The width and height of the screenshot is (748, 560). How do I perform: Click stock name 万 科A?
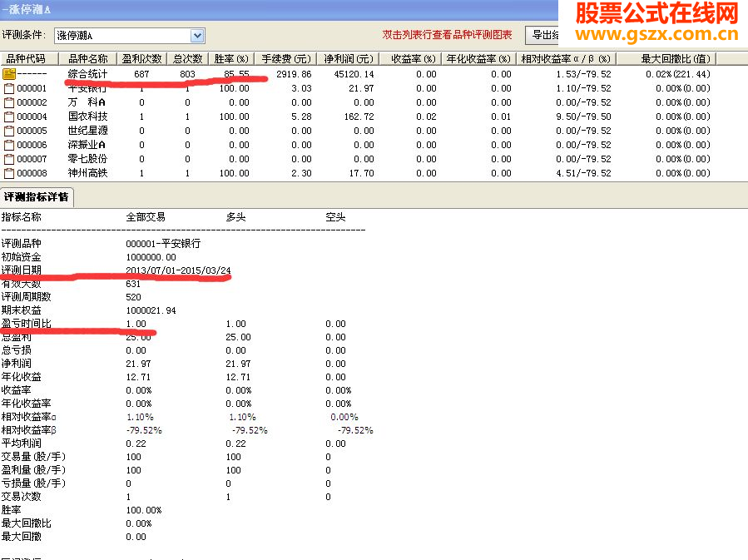pyautogui.click(x=87, y=102)
